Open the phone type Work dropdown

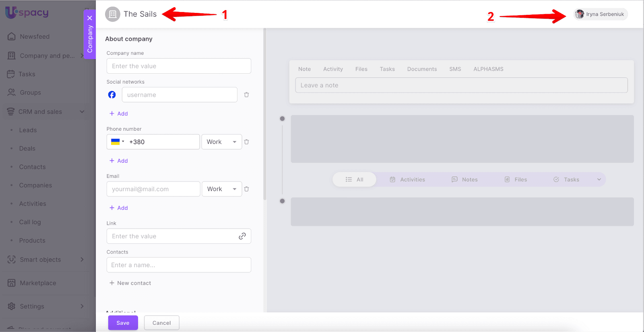pyautogui.click(x=221, y=142)
